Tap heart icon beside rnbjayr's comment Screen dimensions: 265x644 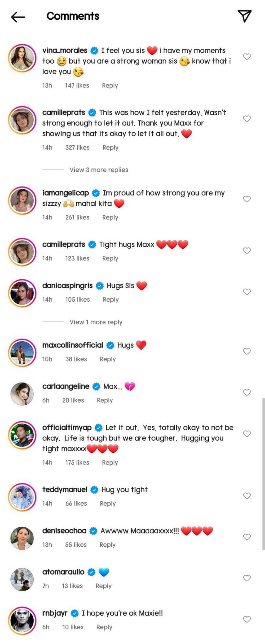point(247,619)
